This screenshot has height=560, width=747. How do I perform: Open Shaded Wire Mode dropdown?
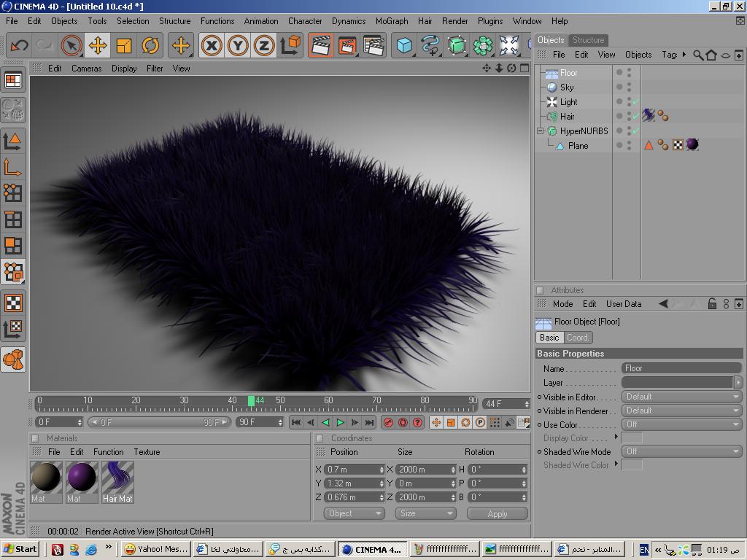(682, 451)
